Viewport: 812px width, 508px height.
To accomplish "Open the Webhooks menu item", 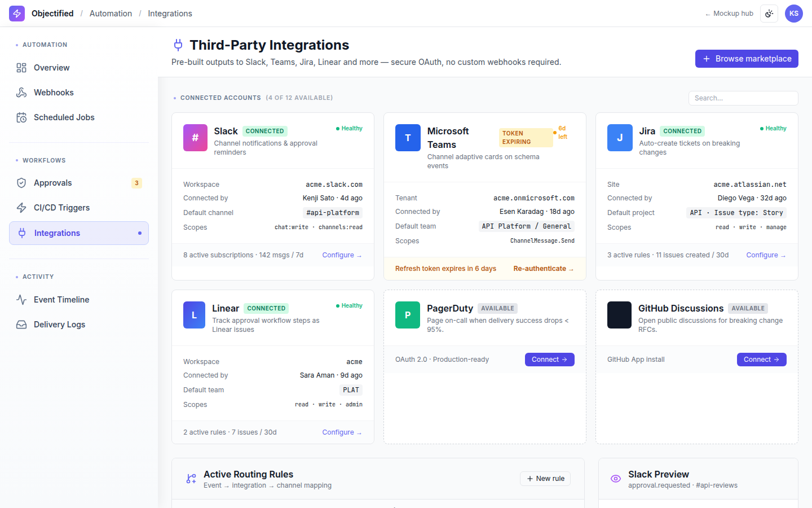I will 79,93.
